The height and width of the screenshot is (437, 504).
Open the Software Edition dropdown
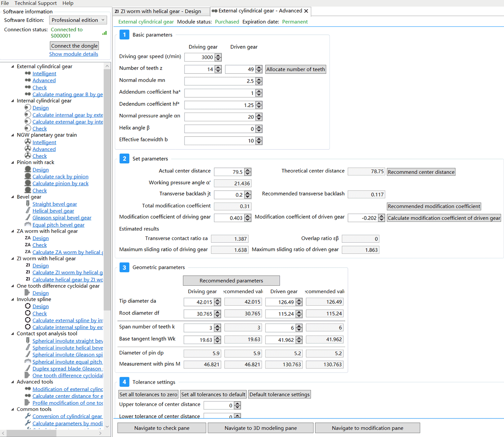tap(78, 20)
